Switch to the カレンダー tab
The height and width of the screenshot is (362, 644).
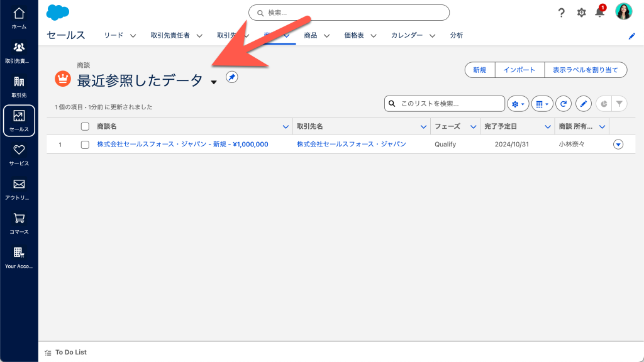tap(407, 35)
